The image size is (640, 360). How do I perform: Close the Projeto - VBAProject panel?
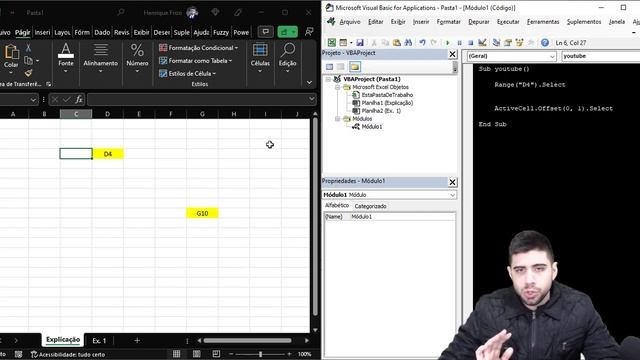pos(452,54)
